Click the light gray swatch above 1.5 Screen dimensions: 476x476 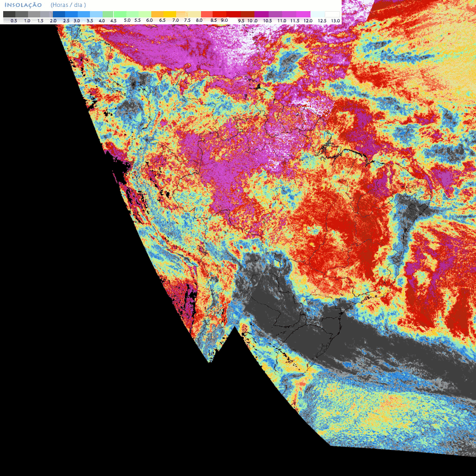[34, 14]
